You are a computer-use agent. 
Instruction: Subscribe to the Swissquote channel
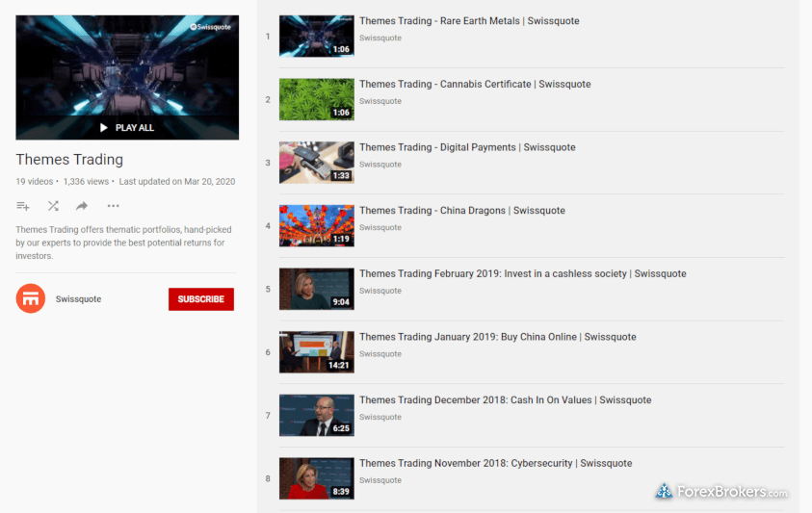pyautogui.click(x=201, y=299)
